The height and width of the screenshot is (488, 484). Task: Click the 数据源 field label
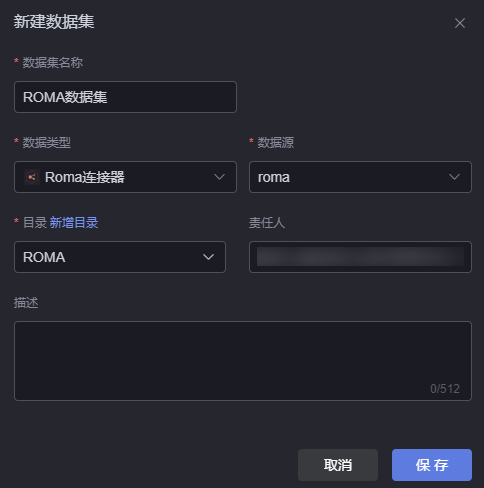(x=276, y=143)
